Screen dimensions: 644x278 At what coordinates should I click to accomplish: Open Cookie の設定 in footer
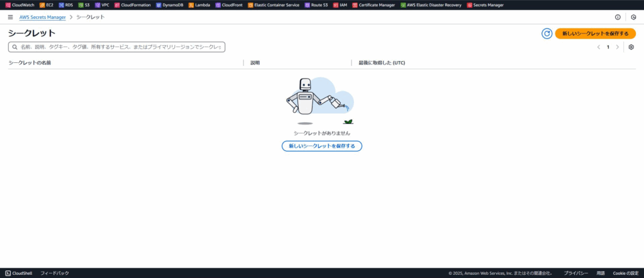click(x=626, y=273)
